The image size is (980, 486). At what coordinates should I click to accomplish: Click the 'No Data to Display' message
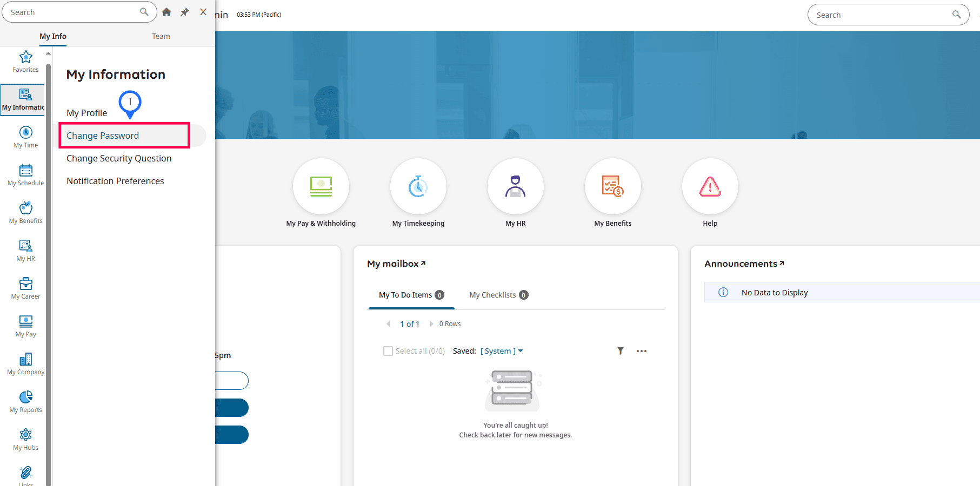(x=775, y=293)
